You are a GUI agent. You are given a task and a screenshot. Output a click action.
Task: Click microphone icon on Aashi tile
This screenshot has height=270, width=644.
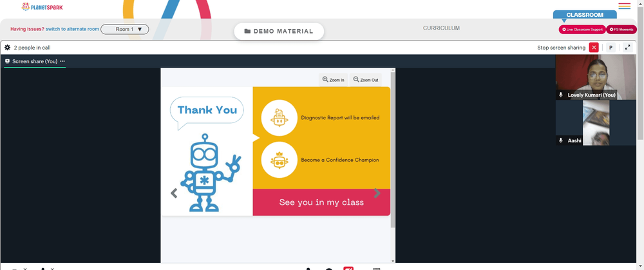click(561, 140)
